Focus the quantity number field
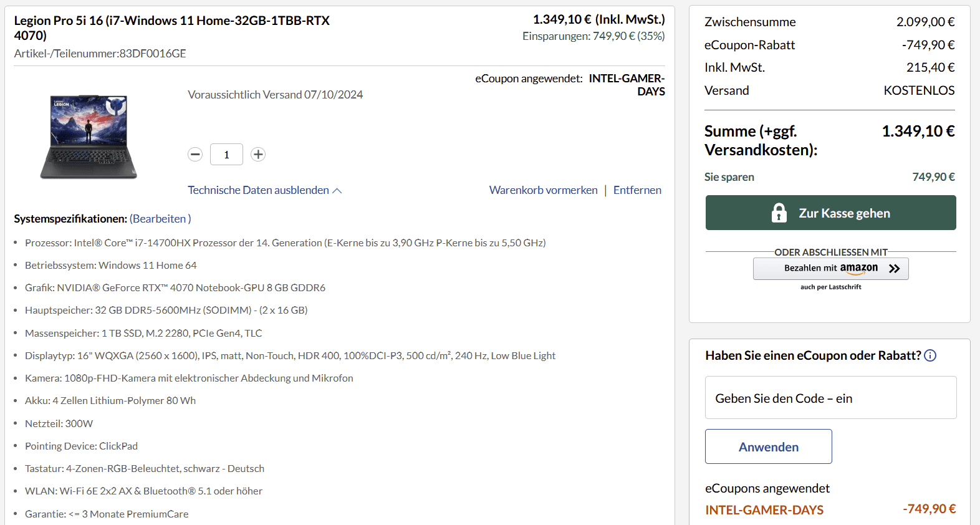 (226, 154)
